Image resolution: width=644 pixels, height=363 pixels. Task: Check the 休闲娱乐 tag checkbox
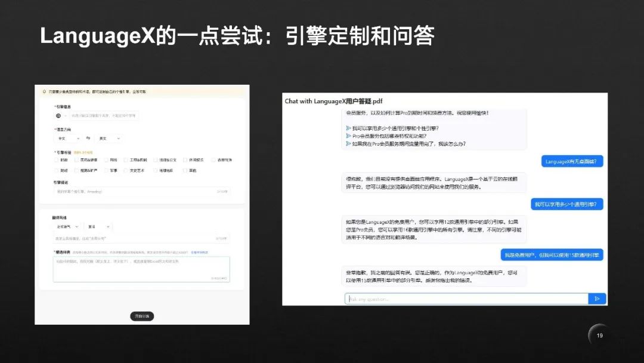[x=185, y=160]
